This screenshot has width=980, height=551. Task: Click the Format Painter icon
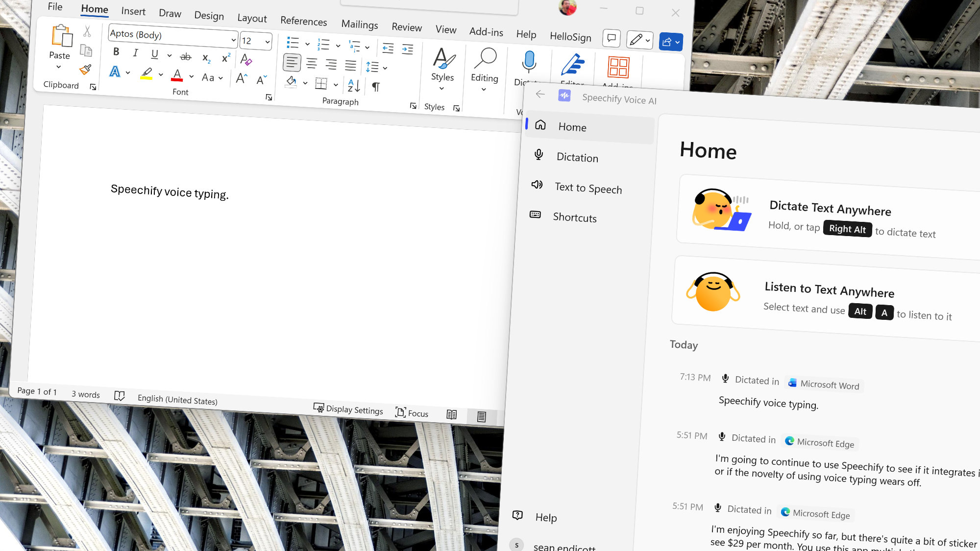pyautogui.click(x=86, y=72)
